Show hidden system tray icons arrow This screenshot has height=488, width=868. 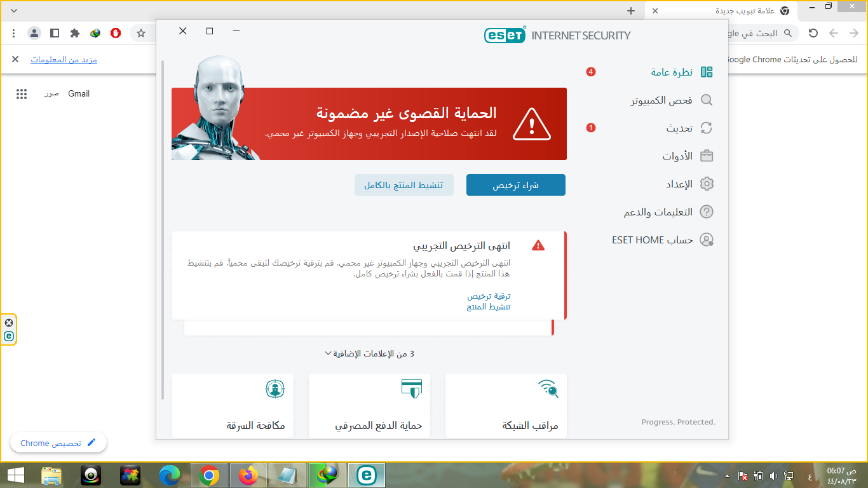pos(728,475)
